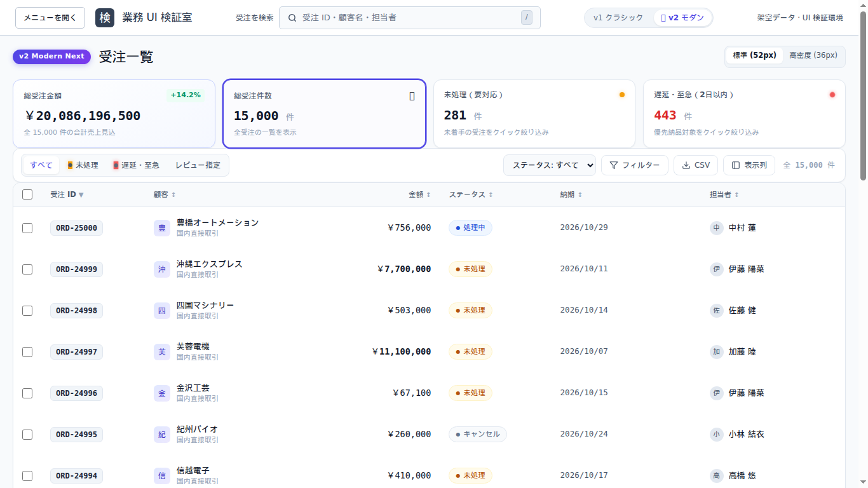Click the small icon on the 総受注件数 card

412,96
